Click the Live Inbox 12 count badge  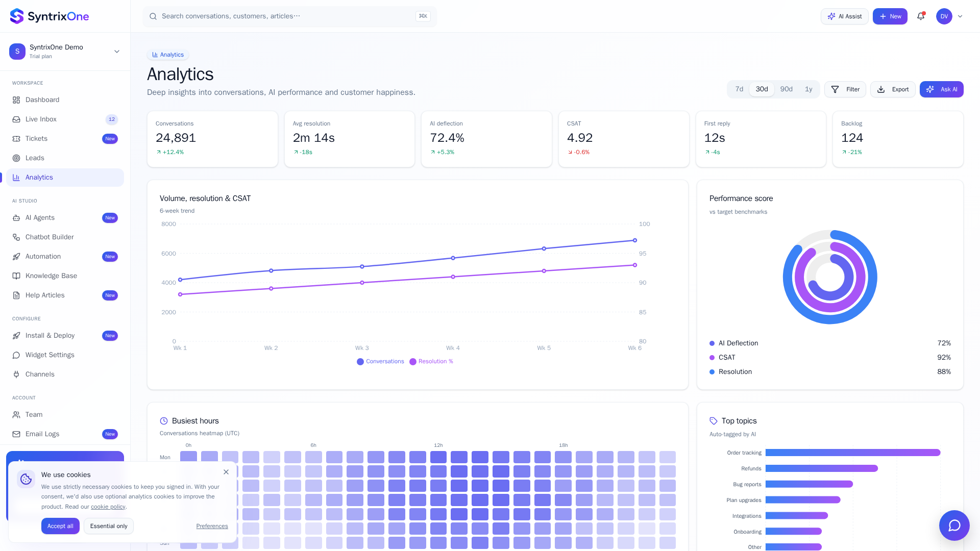[x=112, y=119]
